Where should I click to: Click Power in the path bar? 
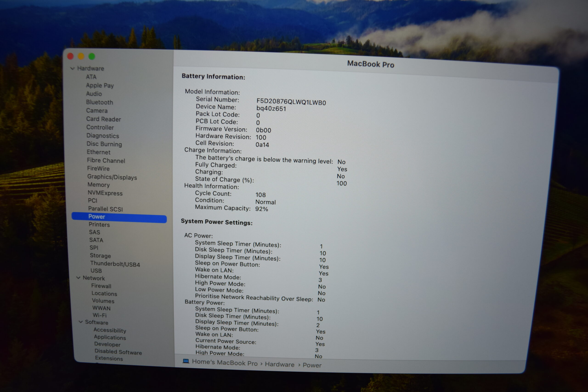pyautogui.click(x=312, y=365)
